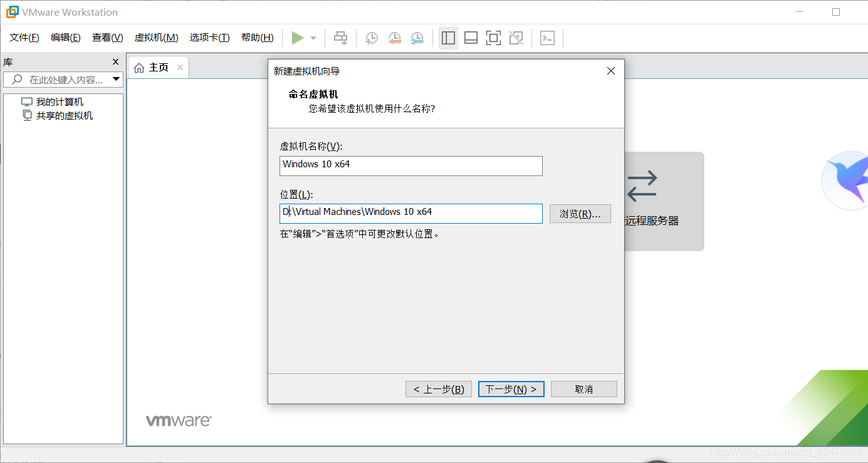Close the 新建虚拟机向导 dialog
The height and width of the screenshot is (463, 868).
click(x=612, y=71)
